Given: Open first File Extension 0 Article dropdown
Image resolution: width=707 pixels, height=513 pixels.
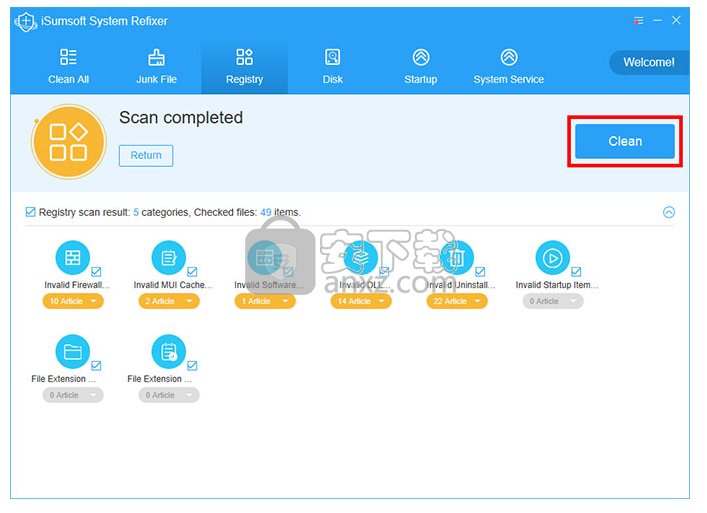Looking at the screenshot, I should (x=73, y=395).
